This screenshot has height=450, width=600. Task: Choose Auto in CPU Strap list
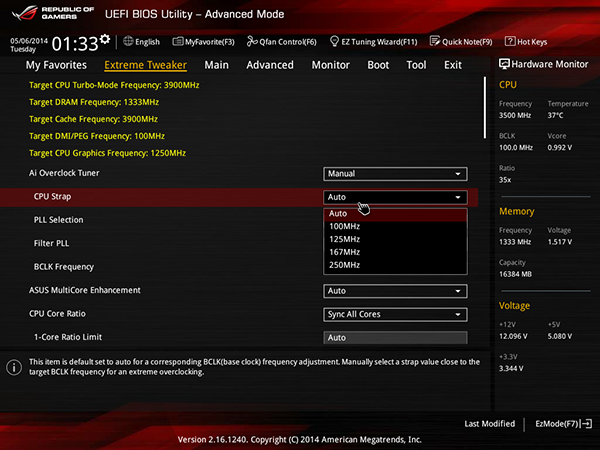395,214
